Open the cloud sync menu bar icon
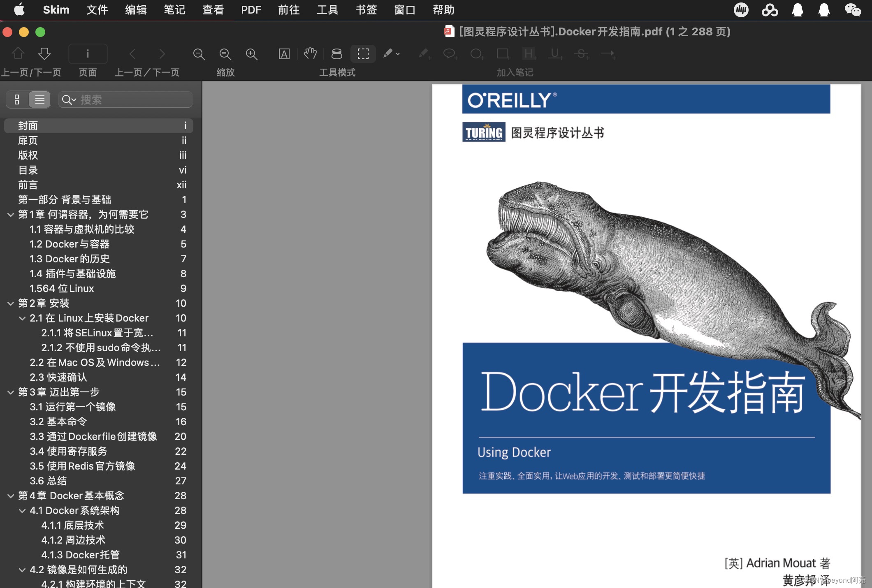The height and width of the screenshot is (588, 872). 770,9
